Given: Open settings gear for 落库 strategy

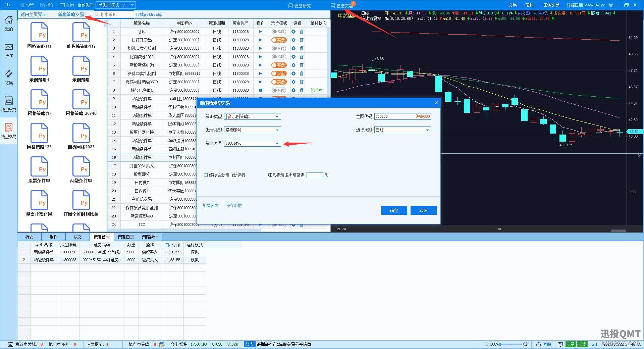Looking at the screenshot, I should [293, 32].
